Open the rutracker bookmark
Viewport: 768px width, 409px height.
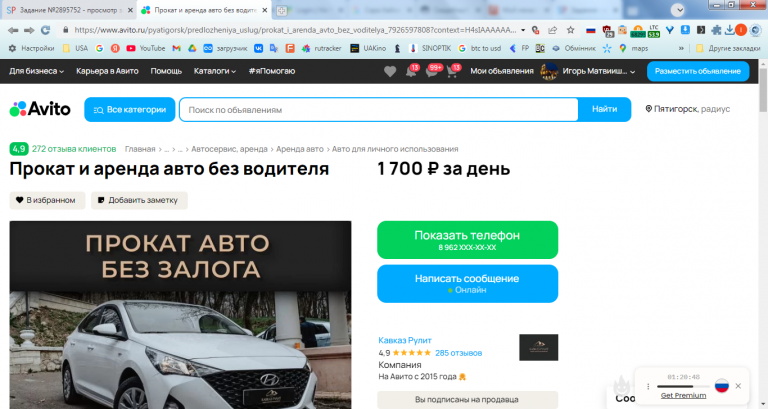click(x=322, y=48)
